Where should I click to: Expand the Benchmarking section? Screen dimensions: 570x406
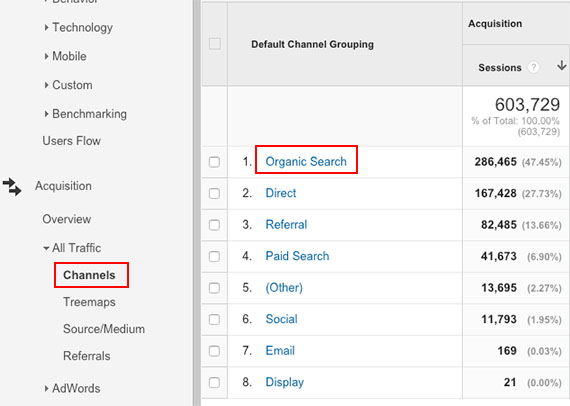pos(85,114)
